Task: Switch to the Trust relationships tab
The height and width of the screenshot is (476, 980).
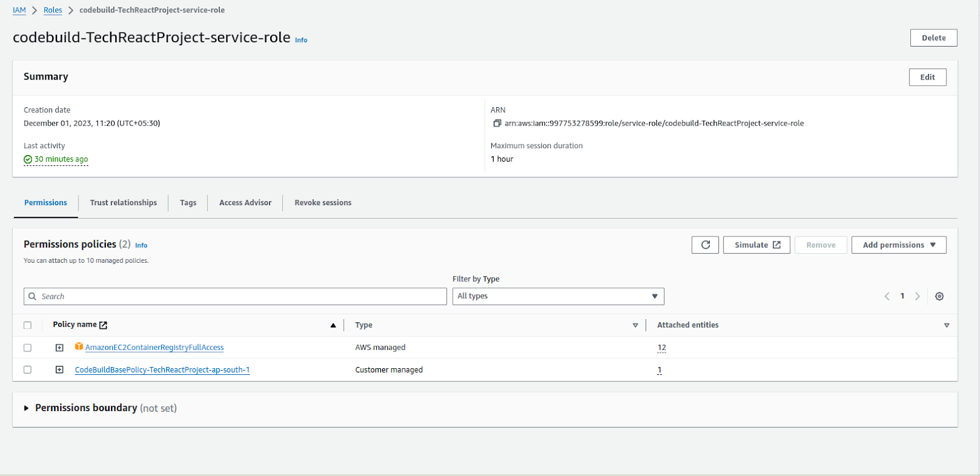Action: click(123, 203)
